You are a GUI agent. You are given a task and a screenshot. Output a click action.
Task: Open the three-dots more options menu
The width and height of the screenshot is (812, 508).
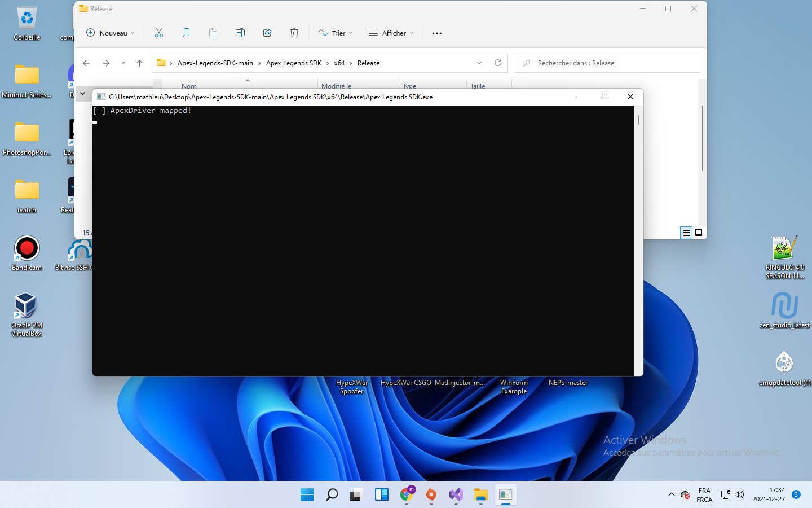click(x=437, y=33)
